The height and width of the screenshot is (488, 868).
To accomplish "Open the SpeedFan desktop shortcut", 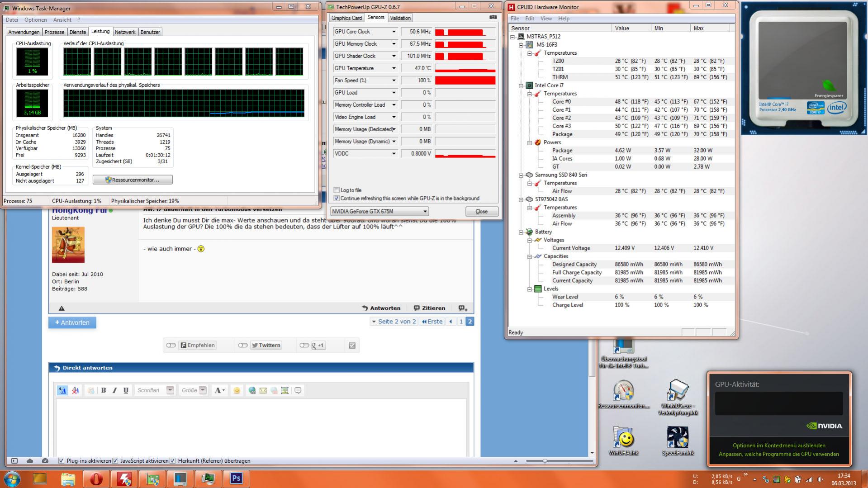I will point(677,441).
